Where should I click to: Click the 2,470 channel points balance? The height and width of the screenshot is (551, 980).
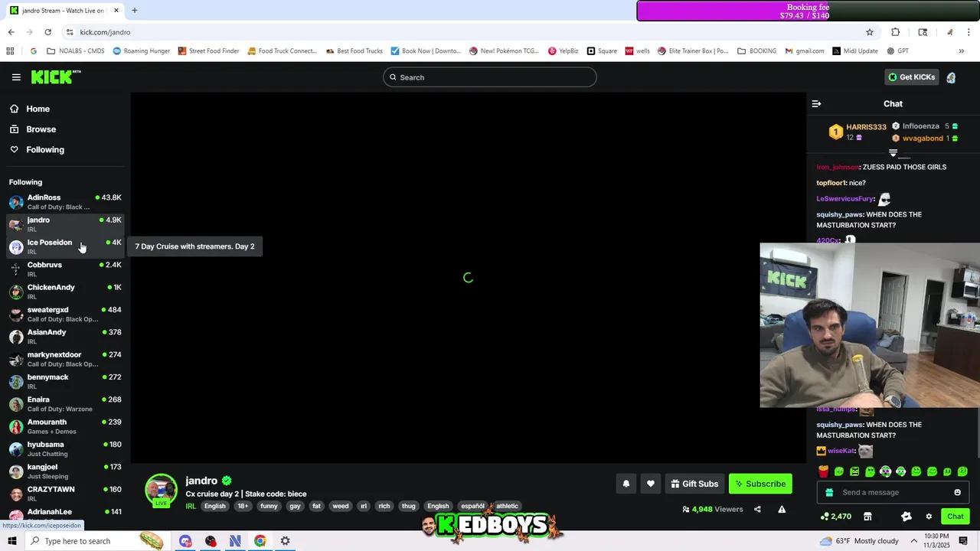point(835,517)
